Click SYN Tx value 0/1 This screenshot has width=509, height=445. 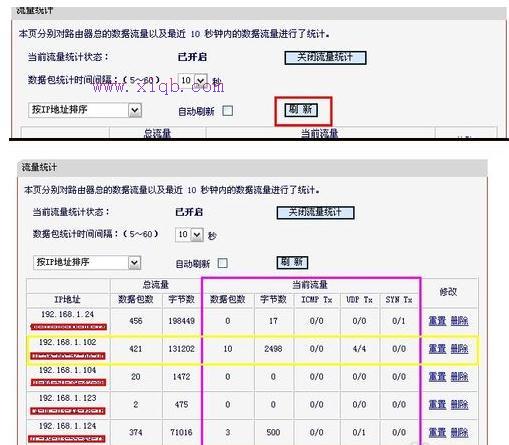(399, 321)
